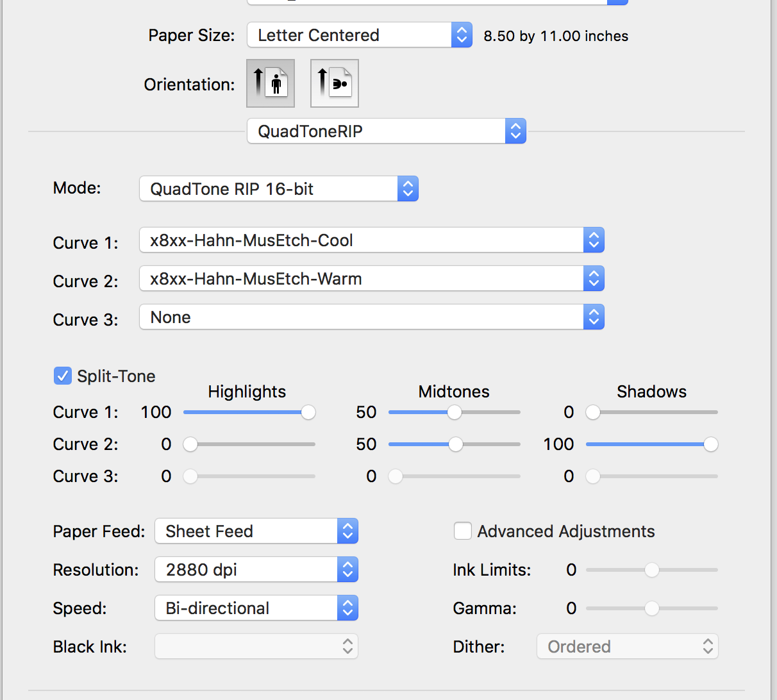
Task: Uncheck the Split-Tone checkbox
Action: click(x=62, y=376)
